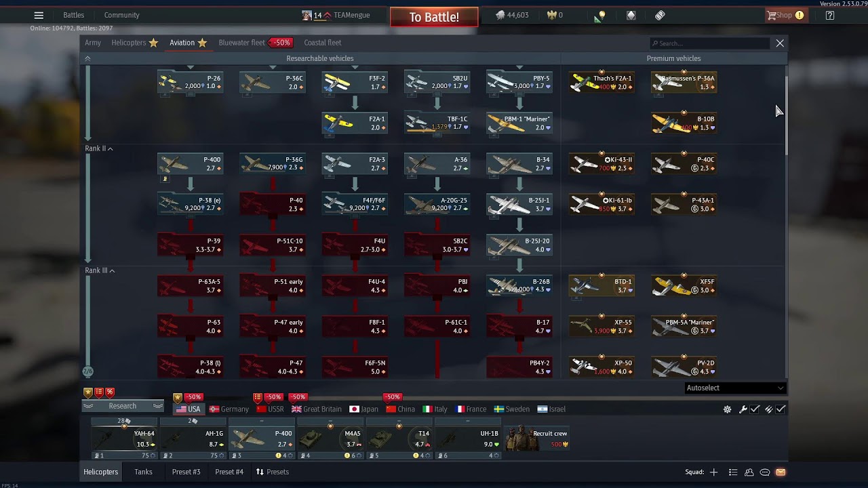The height and width of the screenshot is (488, 868).
Task: Switch to the Coastal fleet tab
Action: click(x=323, y=43)
